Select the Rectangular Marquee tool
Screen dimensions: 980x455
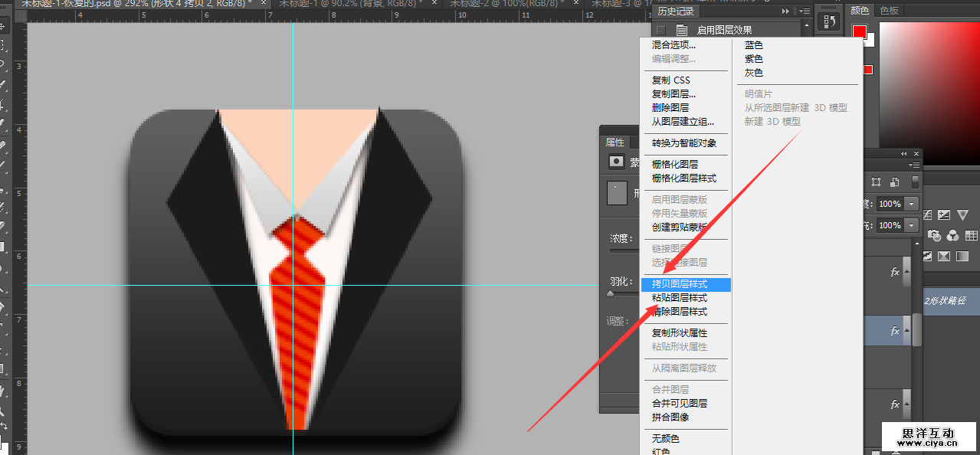pos(3,45)
